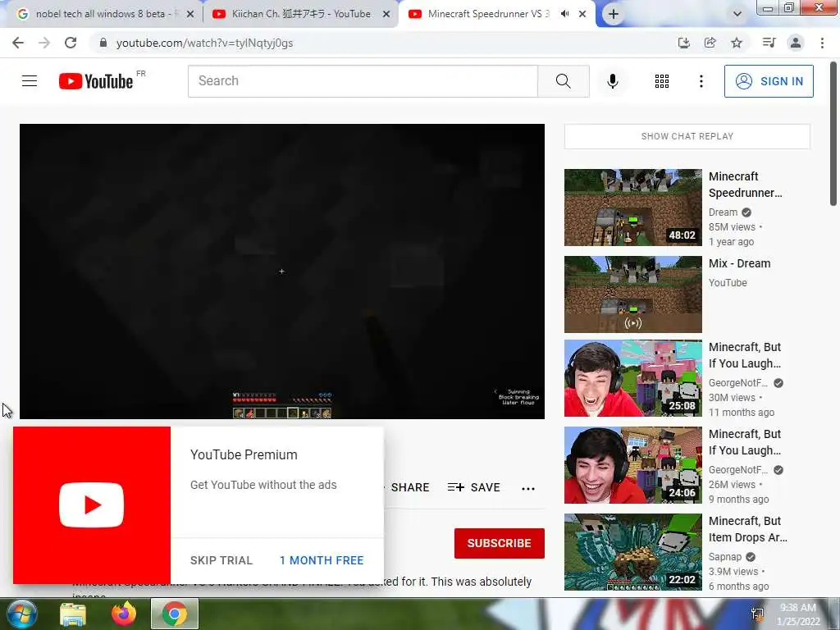Click 1 MONTH FREE in the Premium popup

(x=322, y=560)
